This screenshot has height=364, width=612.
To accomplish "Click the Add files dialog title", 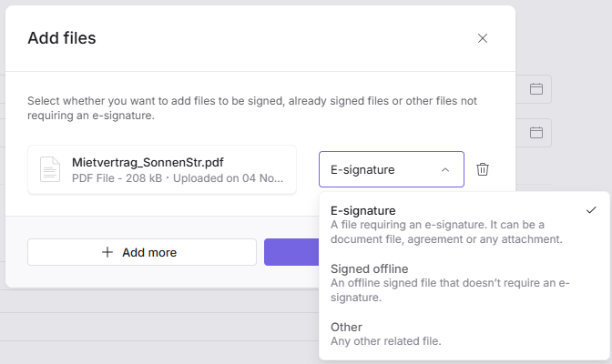I will pyautogui.click(x=62, y=38).
